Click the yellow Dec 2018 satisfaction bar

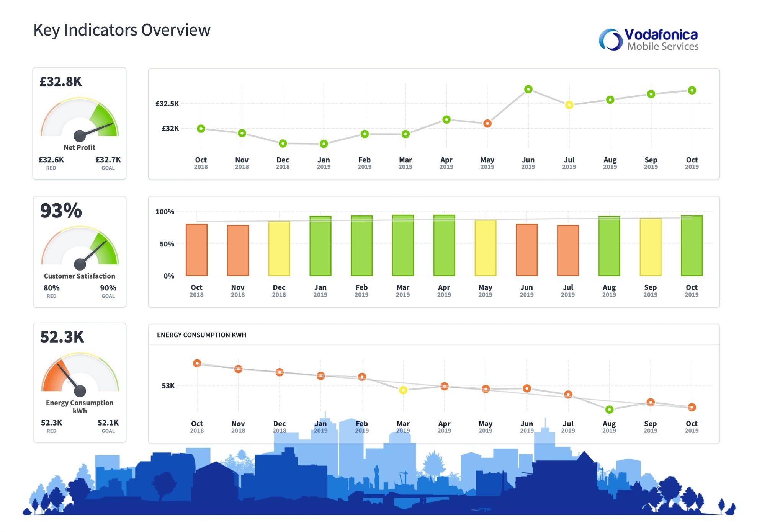[x=279, y=248]
